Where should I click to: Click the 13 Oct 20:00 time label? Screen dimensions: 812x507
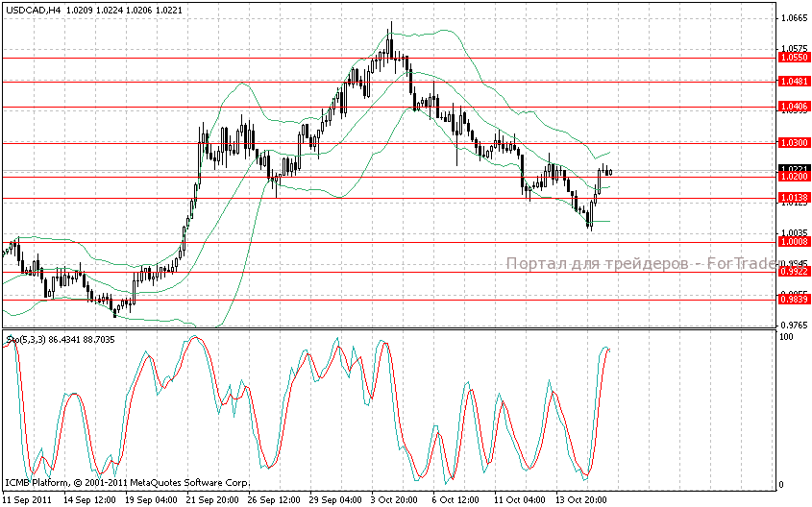[x=581, y=499]
